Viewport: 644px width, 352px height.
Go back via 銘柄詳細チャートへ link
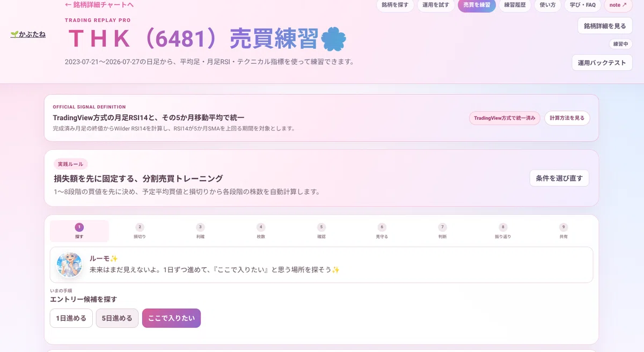coord(99,5)
